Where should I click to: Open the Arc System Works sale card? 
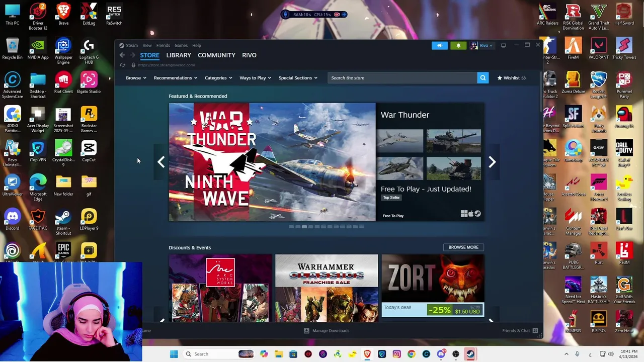coord(220,288)
